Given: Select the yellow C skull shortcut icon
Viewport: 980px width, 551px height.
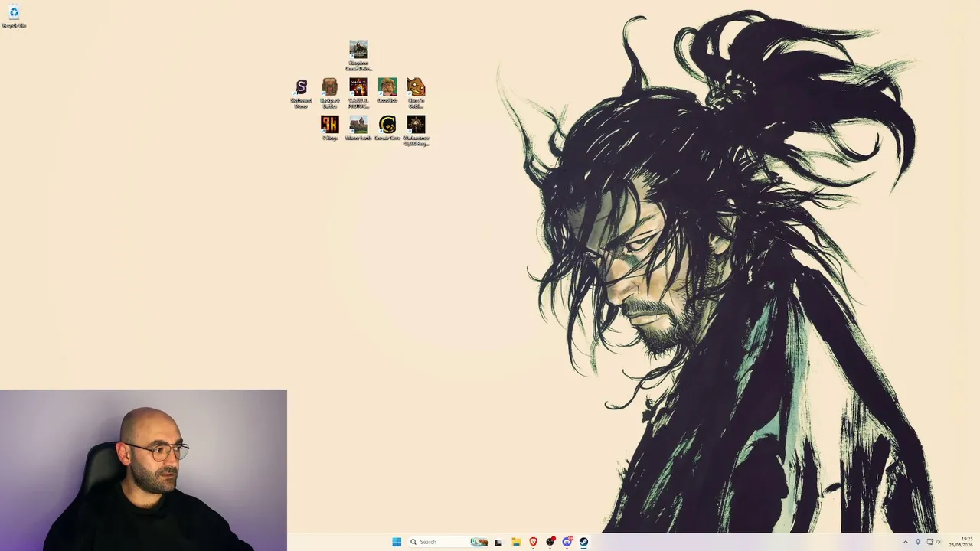Looking at the screenshot, I should point(387,124).
